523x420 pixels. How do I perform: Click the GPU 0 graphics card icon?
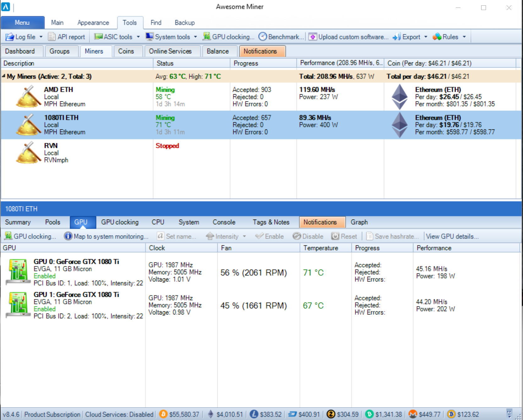coord(18,272)
